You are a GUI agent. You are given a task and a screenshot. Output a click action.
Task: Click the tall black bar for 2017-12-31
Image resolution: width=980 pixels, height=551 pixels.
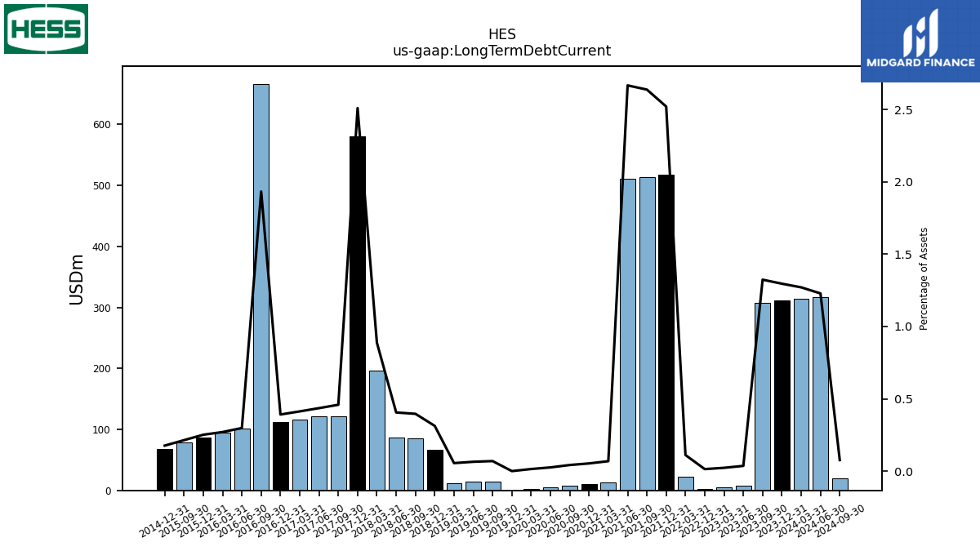click(358, 313)
